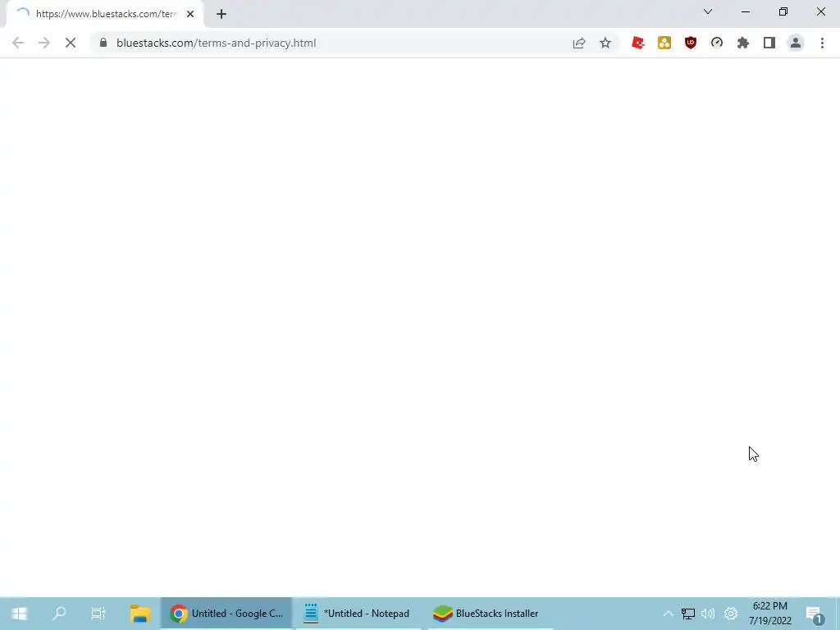Minimize the Chrome window
Image resolution: width=840 pixels, height=630 pixels.
point(745,11)
